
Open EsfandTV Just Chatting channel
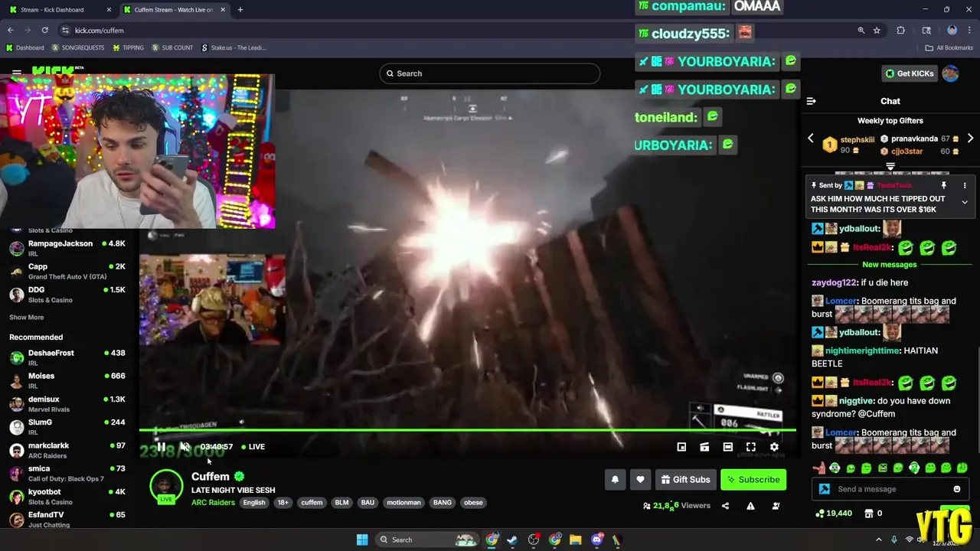click(x=66, y=519)
